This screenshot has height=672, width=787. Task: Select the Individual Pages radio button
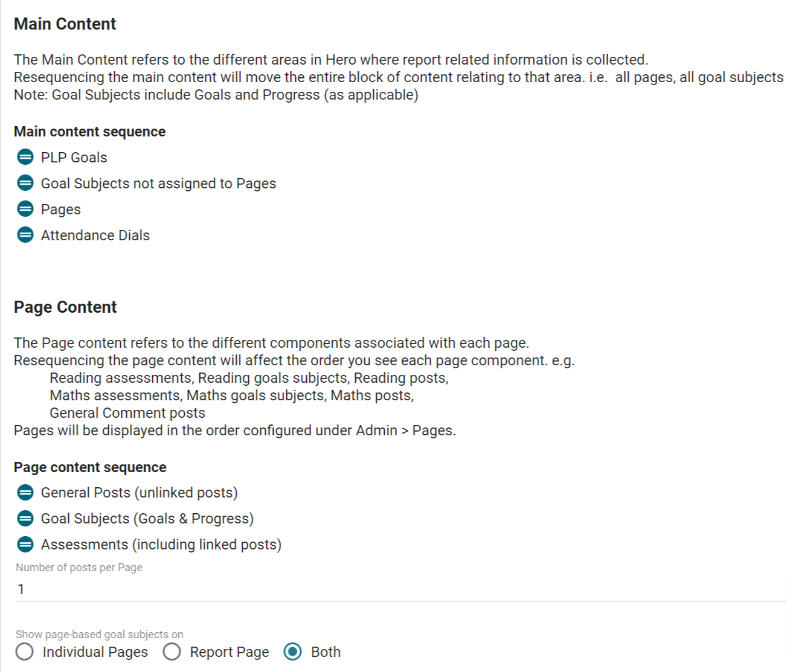(x=25, y=652)
